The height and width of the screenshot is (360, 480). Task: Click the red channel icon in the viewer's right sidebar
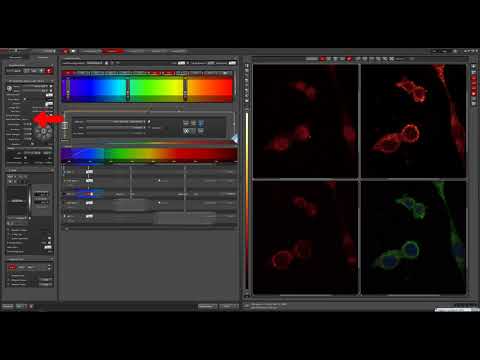tap(474, 94)
